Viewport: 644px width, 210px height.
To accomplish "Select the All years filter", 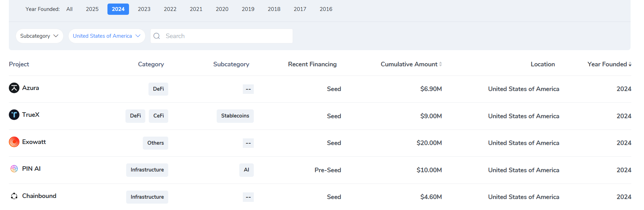I will (x=69, y=9).
